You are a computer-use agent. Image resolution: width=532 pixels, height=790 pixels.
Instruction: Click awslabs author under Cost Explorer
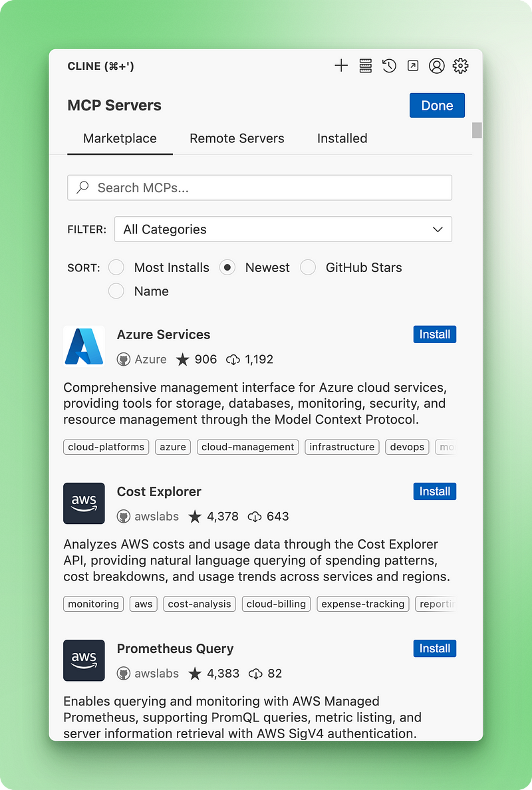(x=157, y=517)
